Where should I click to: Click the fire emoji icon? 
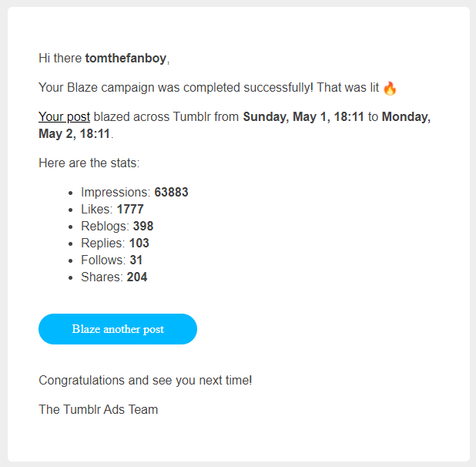point(390,88)
